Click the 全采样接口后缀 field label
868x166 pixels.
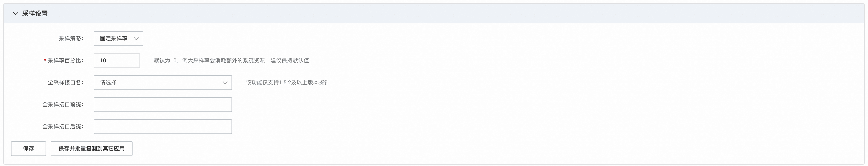click(63, 127)
